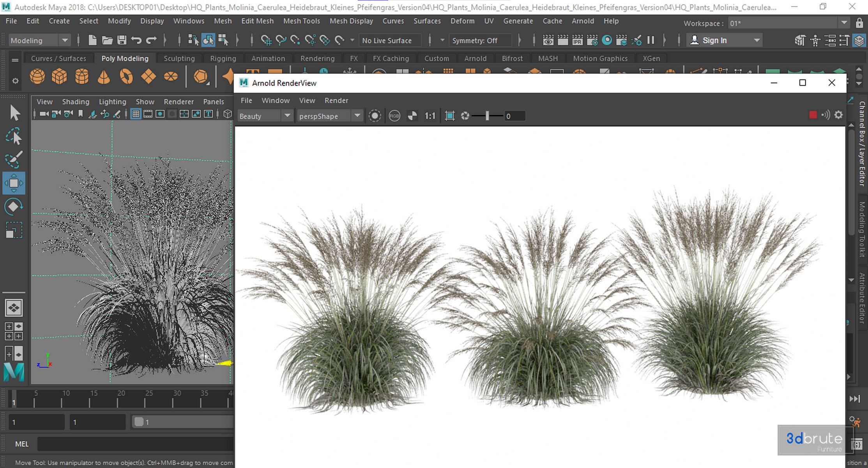Click the save scene icon
868x468 pixels.
[122, 40]
